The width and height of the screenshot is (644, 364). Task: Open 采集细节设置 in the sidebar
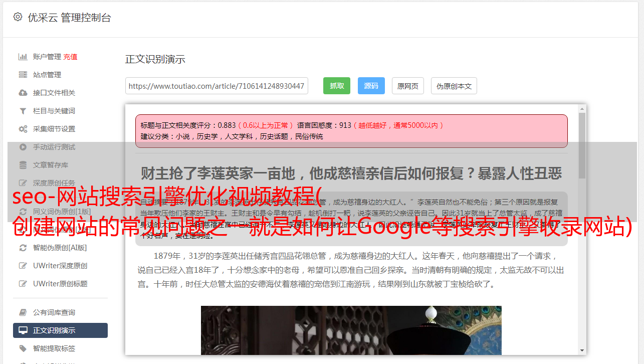[54, 129]
